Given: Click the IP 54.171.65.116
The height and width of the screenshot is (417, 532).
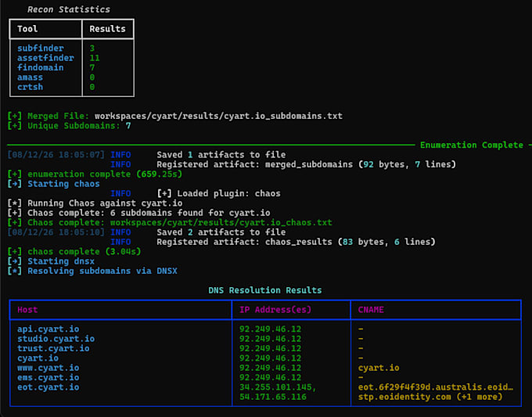Looking at the screenshot, I should tap(273, 397).
